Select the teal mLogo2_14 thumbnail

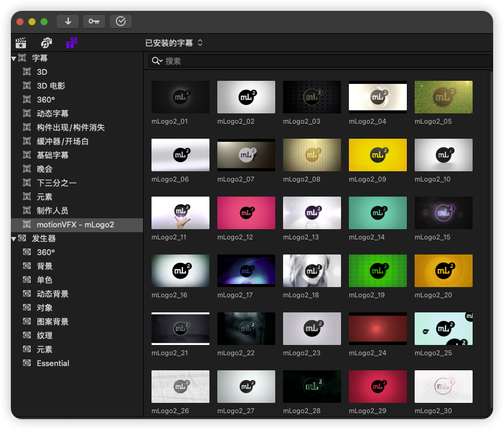(x=378, y=213)
